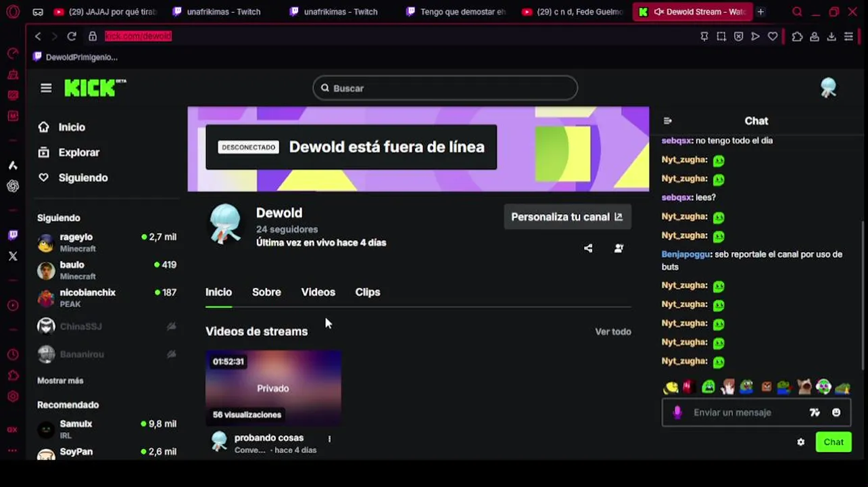Open the pinboards pin icon in address bar
Image resolution: width=868 pixels, height=487 pixels.
coord(704,37)
